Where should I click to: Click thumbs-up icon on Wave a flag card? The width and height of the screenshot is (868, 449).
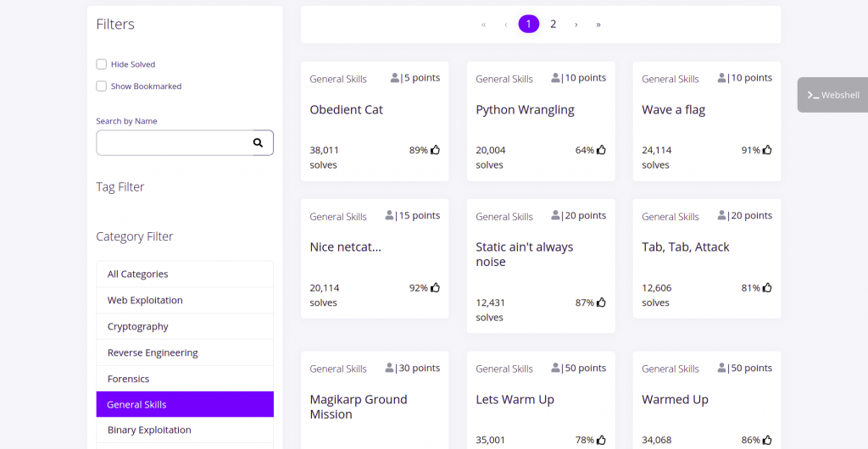pyautogui.click(x=768, y=150)
